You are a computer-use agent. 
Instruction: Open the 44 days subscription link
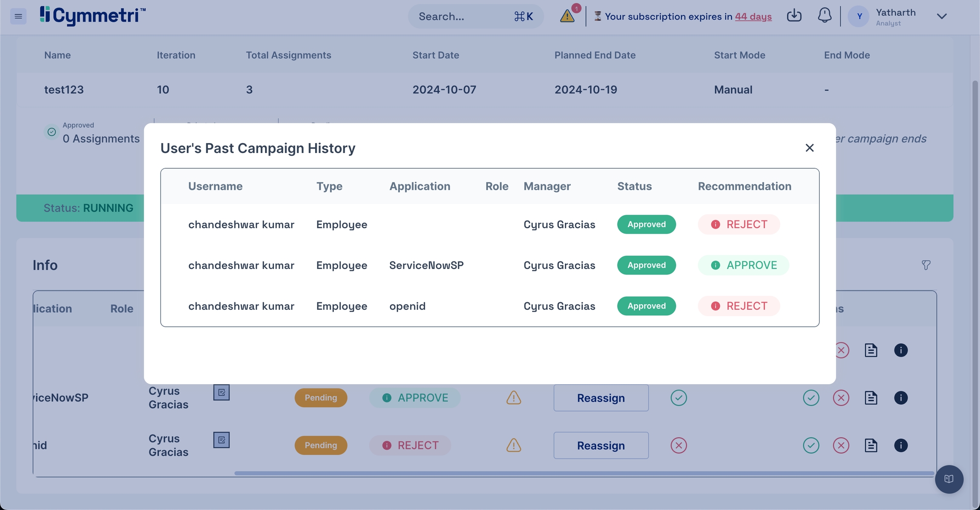(753, 17)
